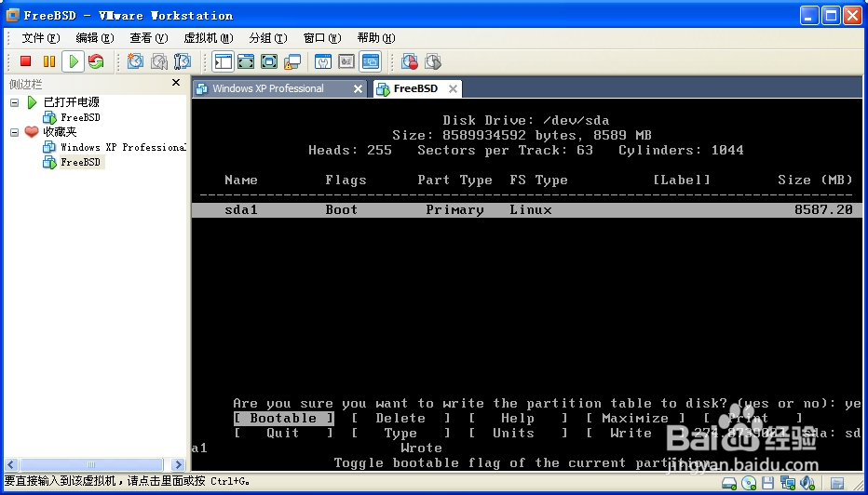Click the record clock icon with red dot
The height and width of the screenshot is (495, 868).
(x=410, y=61)
